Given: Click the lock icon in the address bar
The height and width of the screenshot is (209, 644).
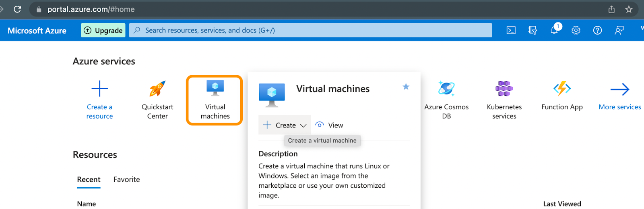Looking at the screenshot, I should [39, 9].
